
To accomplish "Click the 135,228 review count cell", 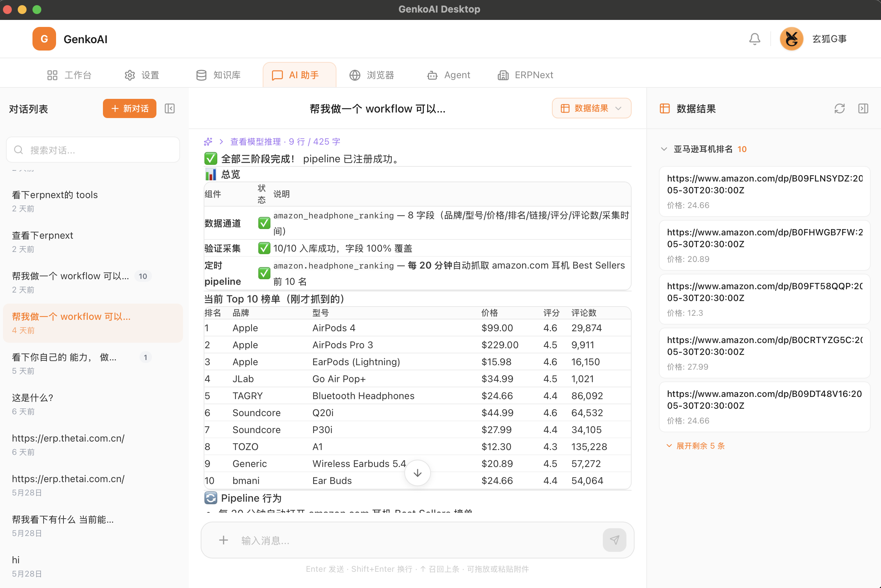I will pos(589,447).
